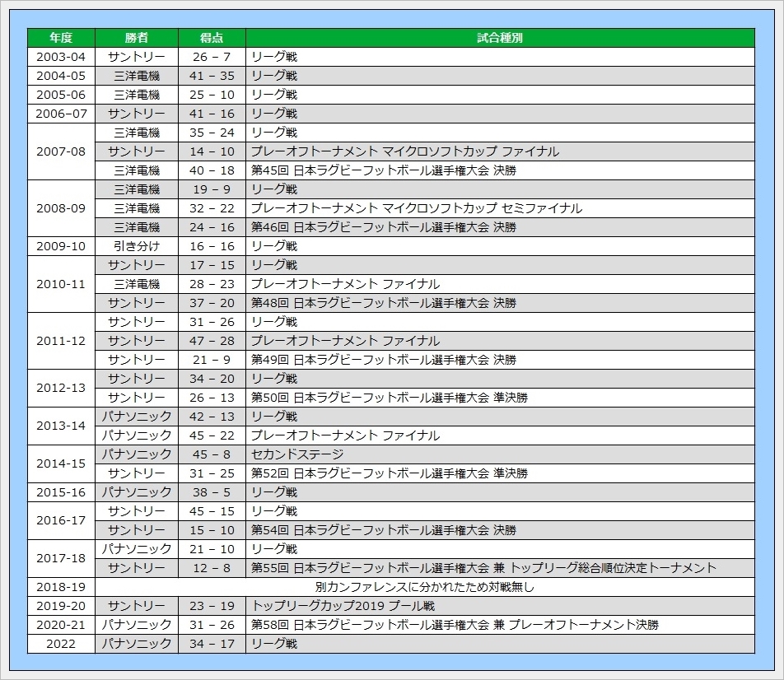Screen dimensions: 784x680
Task: Click the 年度 column header
Action: pos(61,38)
